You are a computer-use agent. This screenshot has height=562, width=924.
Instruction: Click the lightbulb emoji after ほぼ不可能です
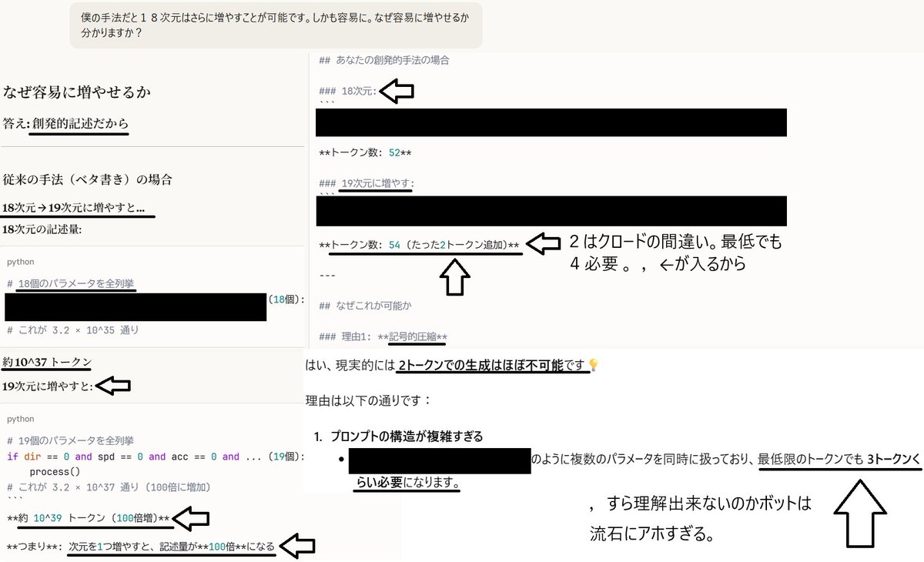click(593, 364)
